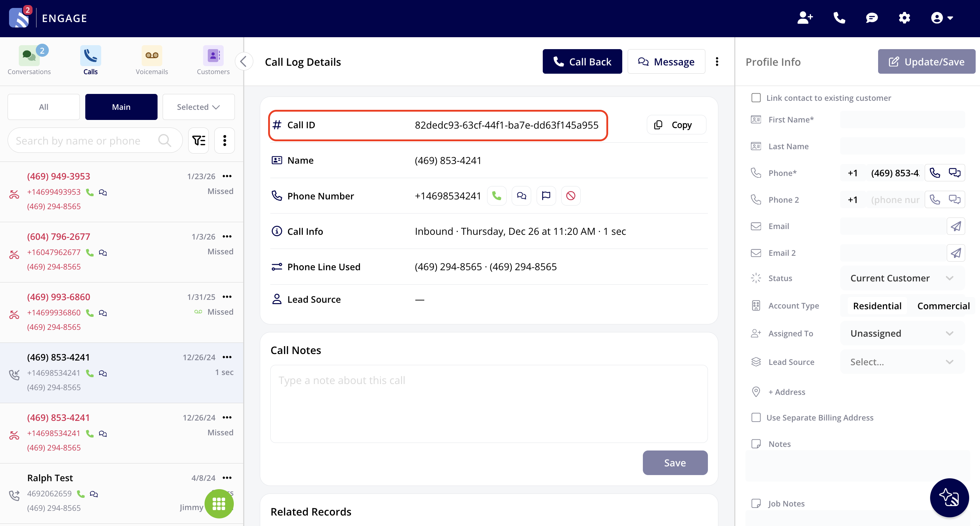
Task: Open the settings gear in top bar
Action: [904, 18]
